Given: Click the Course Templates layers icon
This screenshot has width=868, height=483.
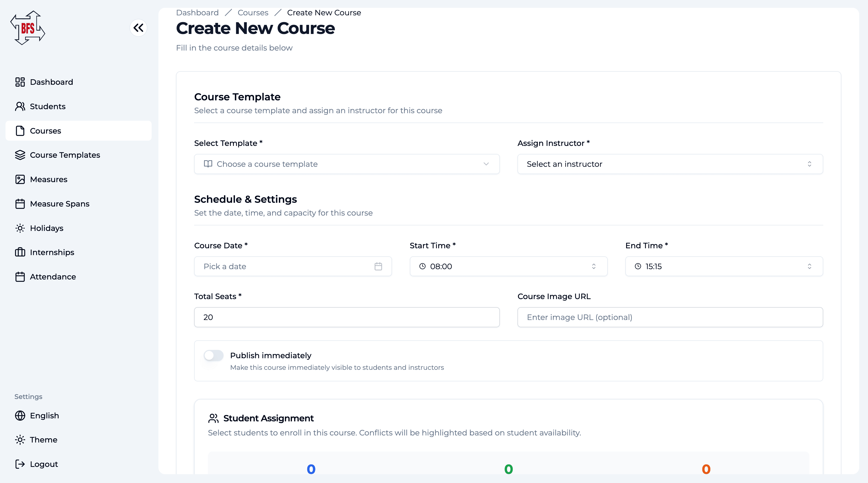Looking at the screenshot, I should tap(20, 155).
